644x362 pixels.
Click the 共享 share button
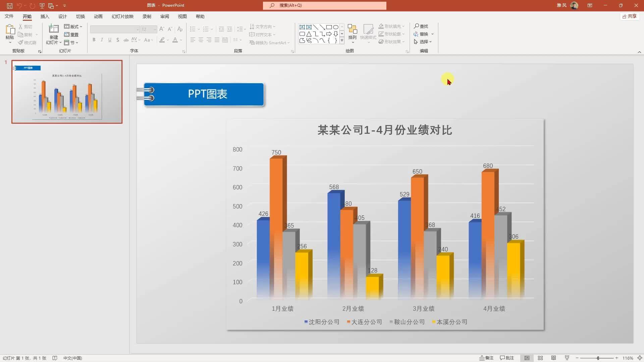point(629,16)
